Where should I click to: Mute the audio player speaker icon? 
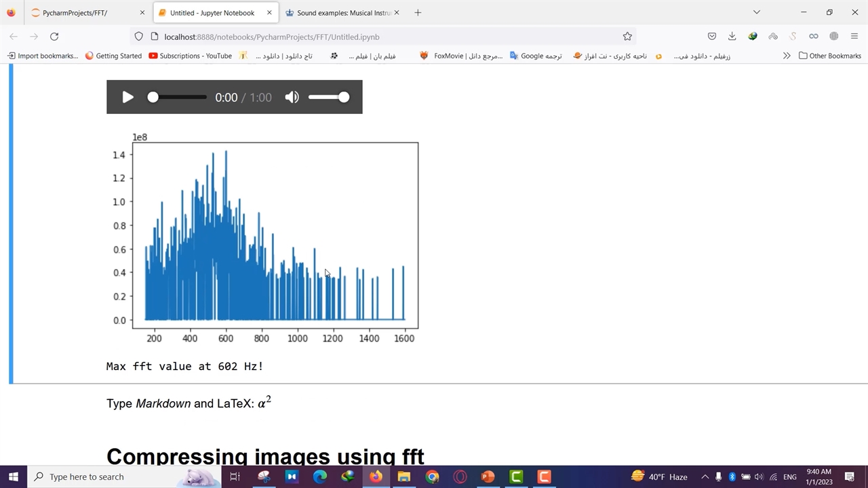(x=292, y=97)
